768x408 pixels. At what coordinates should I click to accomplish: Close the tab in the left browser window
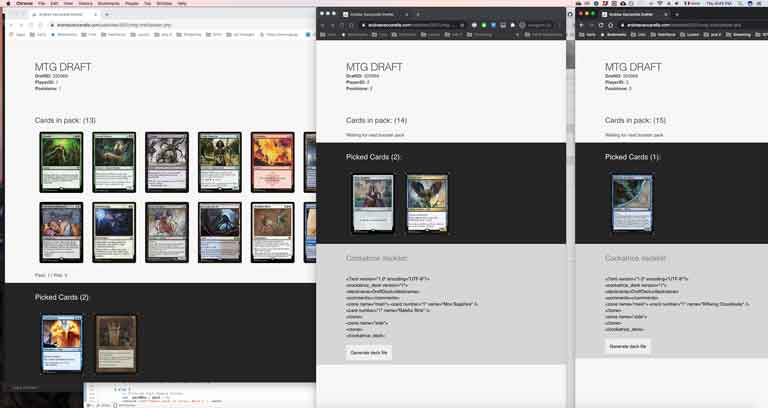coord(96,15)
